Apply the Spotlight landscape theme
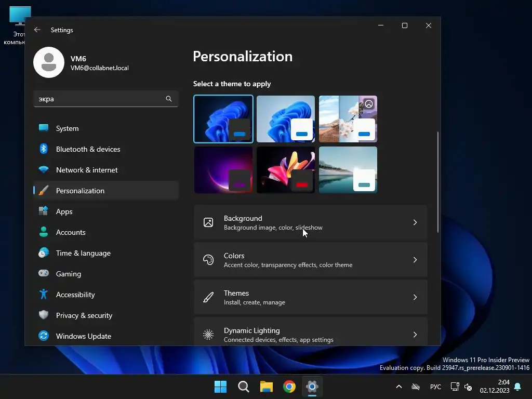532x399 pixels. point(348,119)
